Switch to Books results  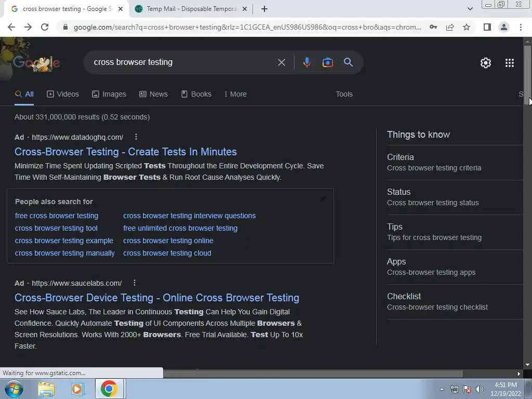pos(196,94)
